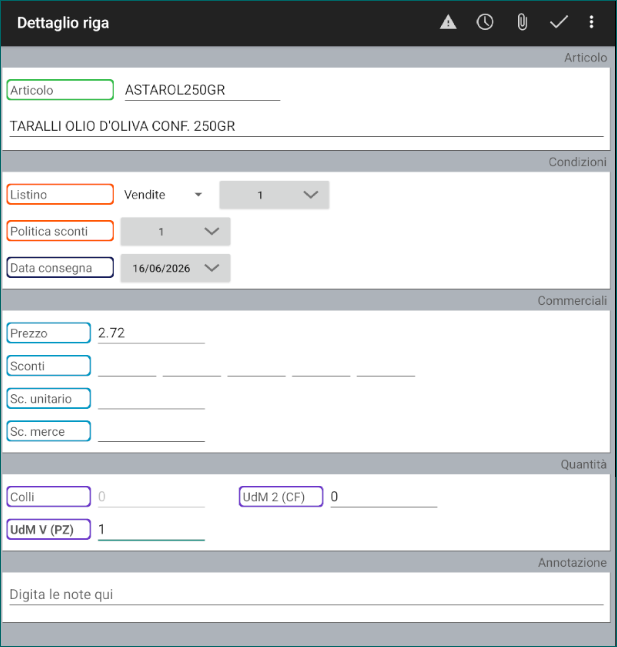Click the Commerciali section header
Screen dimensions: 617x647
tap(572, 300)
